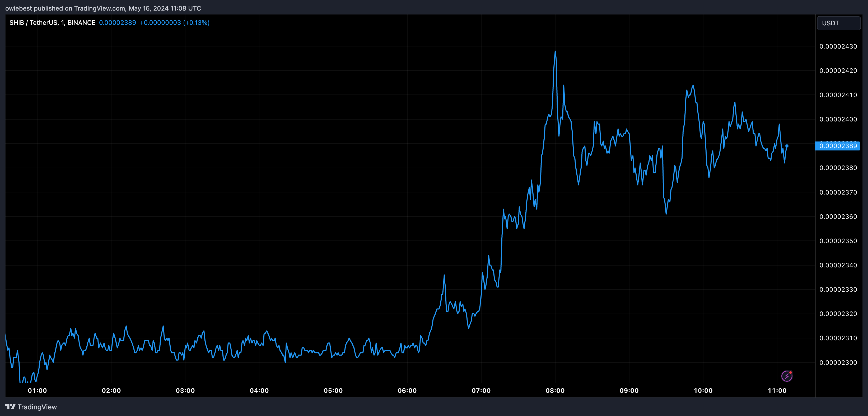Click the last price dot marker on line

pyautogui.click(x=787, y=146)
